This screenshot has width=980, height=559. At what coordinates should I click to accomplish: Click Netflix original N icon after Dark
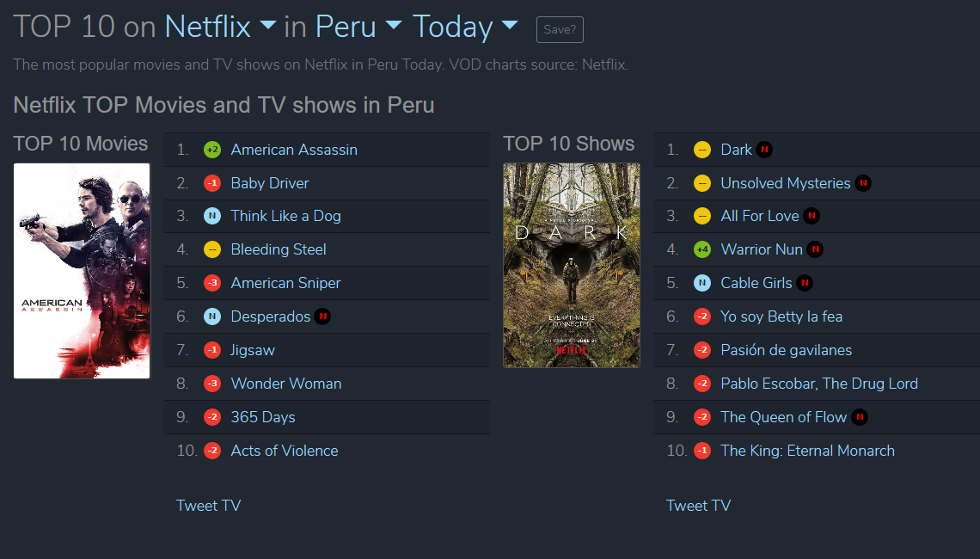pos(764,150)
